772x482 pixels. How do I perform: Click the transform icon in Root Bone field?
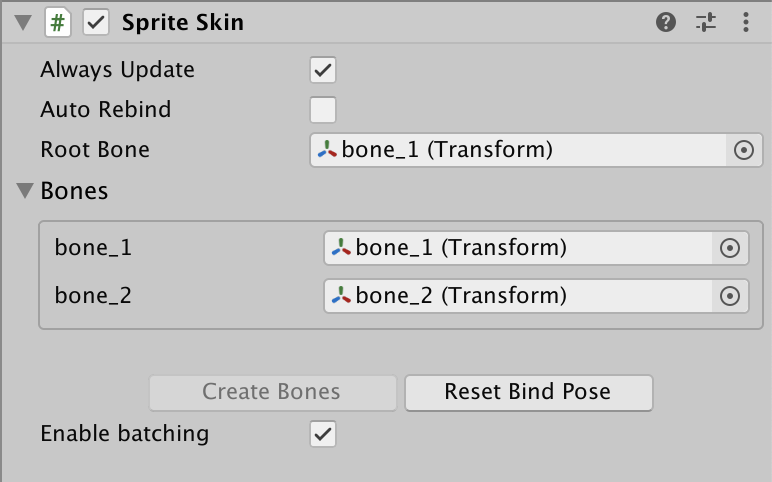pyautogui.click(x=328, y=150)
